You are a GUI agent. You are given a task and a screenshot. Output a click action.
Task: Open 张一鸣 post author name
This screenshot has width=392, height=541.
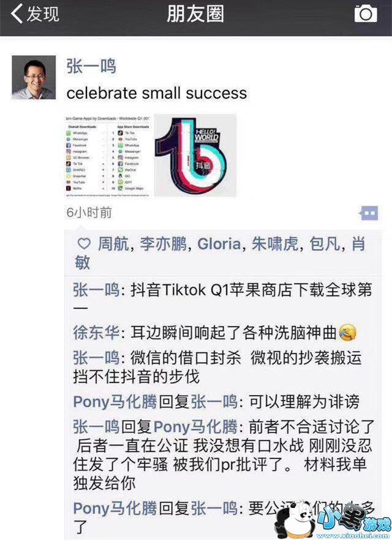point(91,66)
